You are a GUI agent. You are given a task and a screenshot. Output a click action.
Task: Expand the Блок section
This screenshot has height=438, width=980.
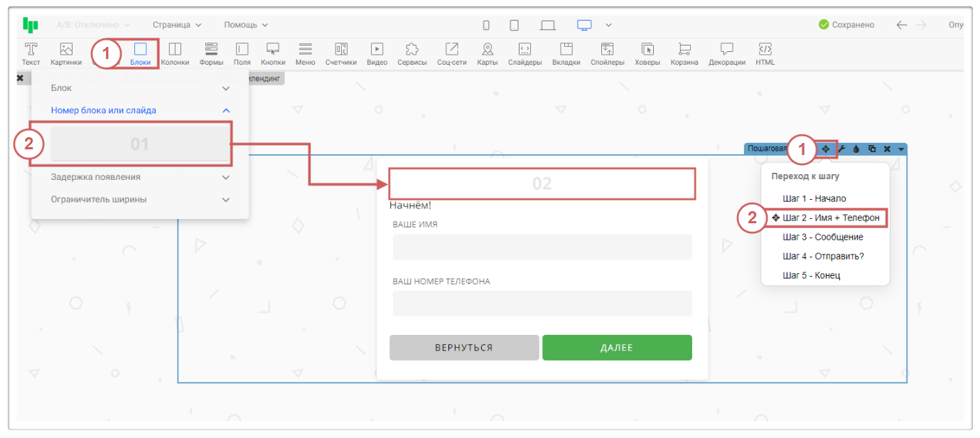coord(139,88)
